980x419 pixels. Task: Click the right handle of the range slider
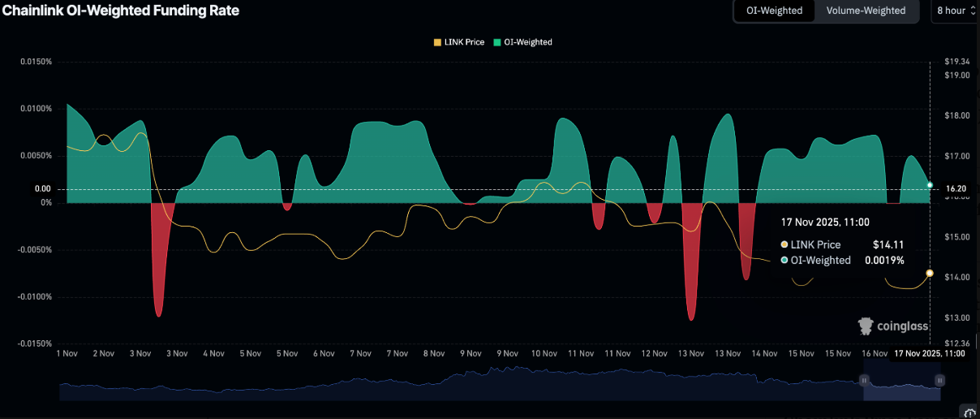tap(939, 380)
